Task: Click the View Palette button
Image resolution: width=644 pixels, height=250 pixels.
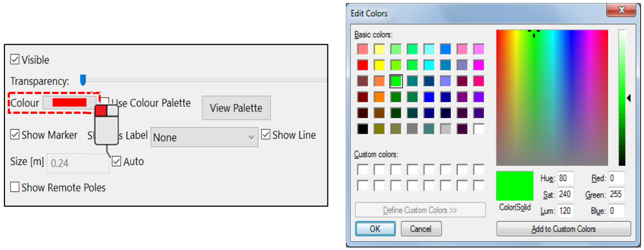Action: 236,108
